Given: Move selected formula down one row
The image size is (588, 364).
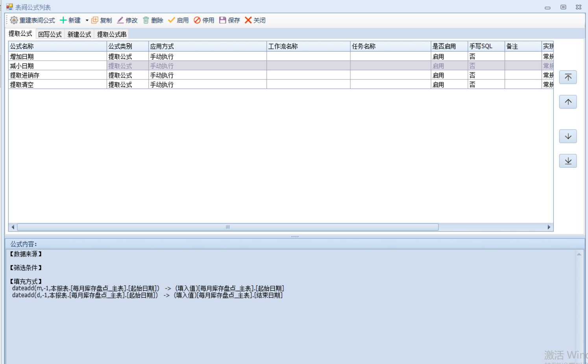Looking at the screenshot, I should click(568, 136).
